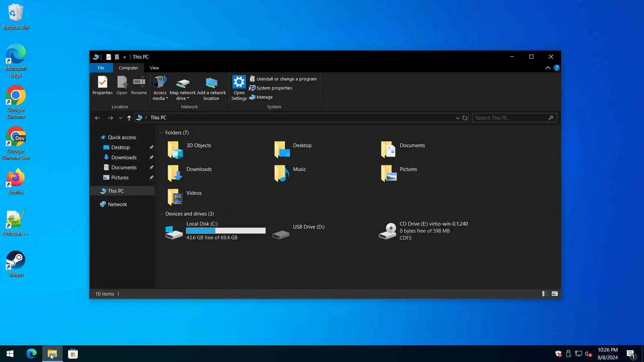Open the address bar history dropdown

(458, 118)
